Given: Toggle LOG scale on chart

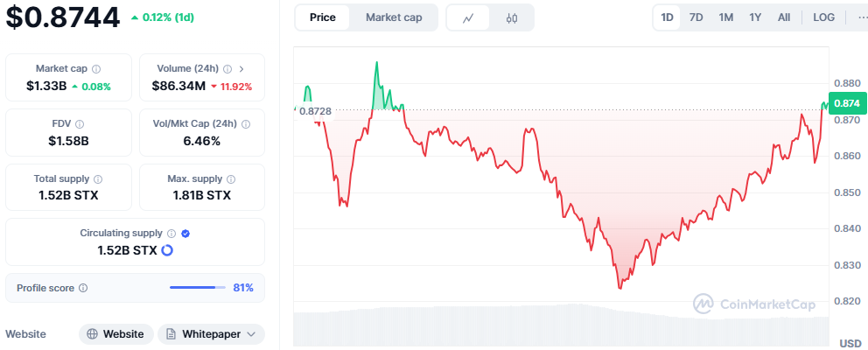Looking at the screenshot, I should 823,17.
